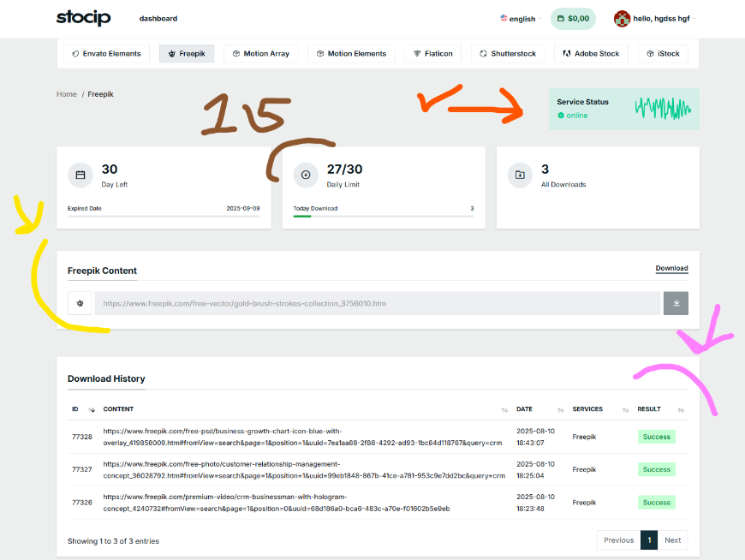
Task: Switch to Motion Array tab
Action: 261,54
